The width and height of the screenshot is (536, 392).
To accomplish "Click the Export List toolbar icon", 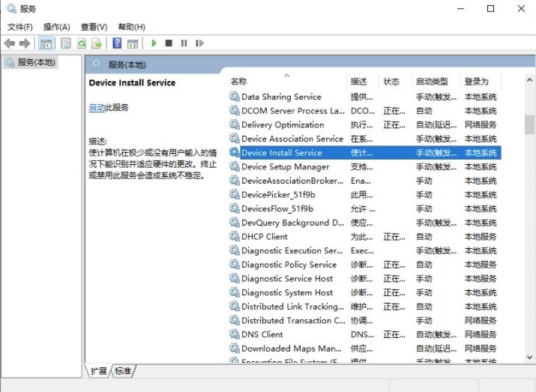I will point(96,43).
